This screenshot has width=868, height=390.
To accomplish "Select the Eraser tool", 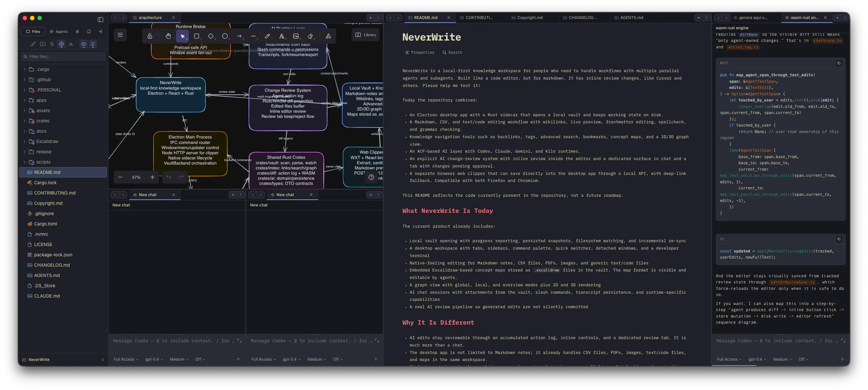I will (x=310, y=36).
